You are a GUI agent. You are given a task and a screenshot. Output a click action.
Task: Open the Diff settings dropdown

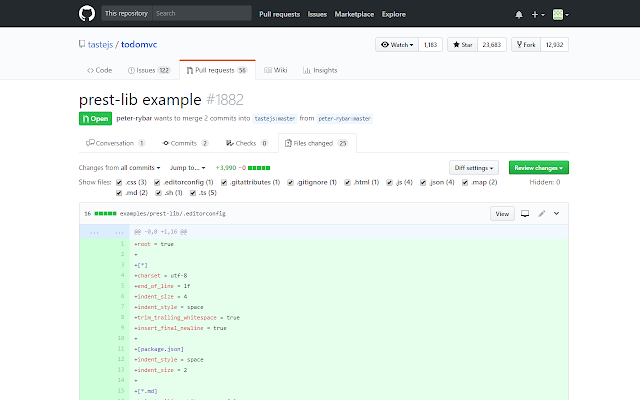click(x=473, y=168)
